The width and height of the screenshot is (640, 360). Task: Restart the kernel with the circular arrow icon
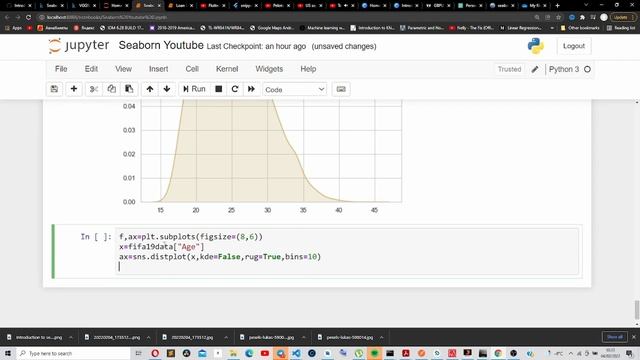click(235, 89)
